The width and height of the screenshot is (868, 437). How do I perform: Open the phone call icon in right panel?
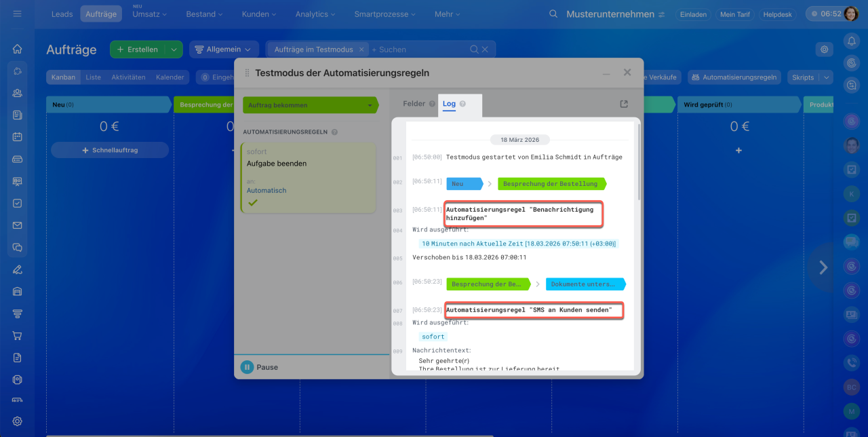pyautogui.click(x=852, y=363)
